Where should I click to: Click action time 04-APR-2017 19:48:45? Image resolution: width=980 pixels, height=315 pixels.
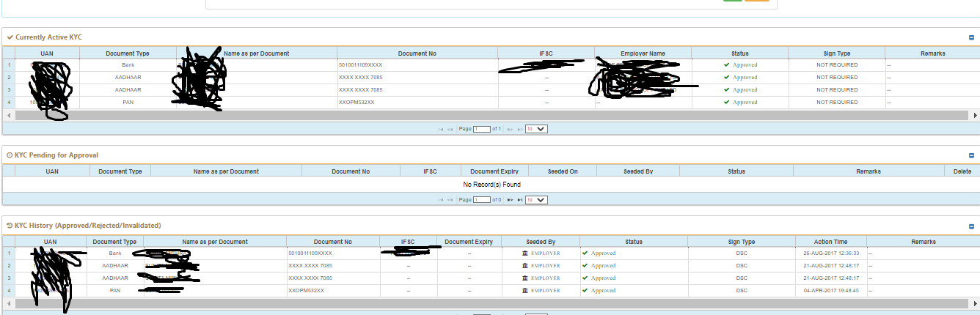click(830, 291)
